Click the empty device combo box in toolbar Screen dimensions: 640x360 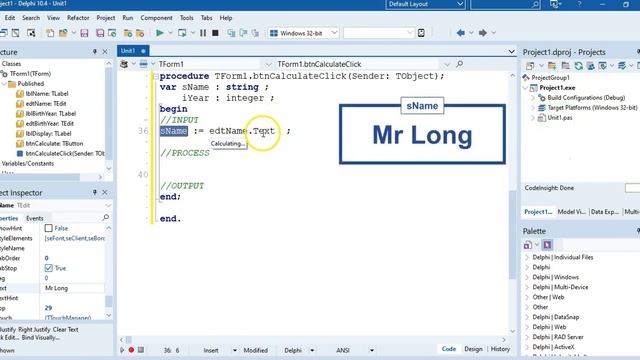(x=378, y=33)
